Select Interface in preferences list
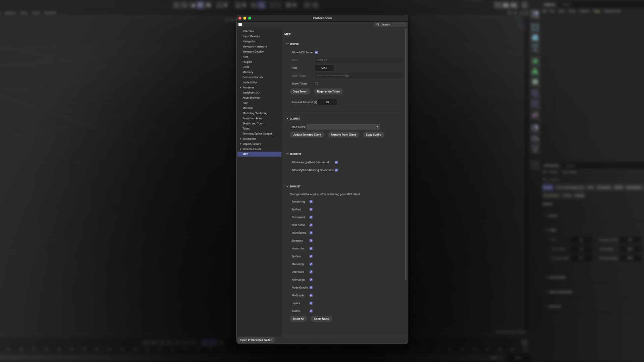This screenshot has height=362, width=644. (248, 31)
